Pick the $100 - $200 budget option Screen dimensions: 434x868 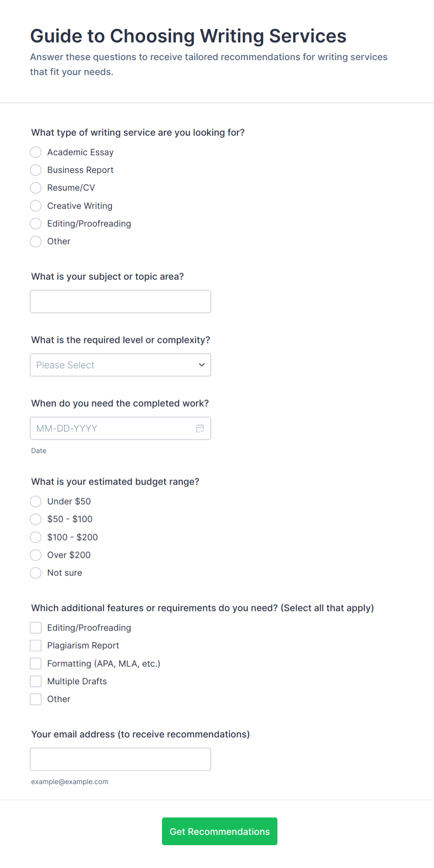pos(35,537)
